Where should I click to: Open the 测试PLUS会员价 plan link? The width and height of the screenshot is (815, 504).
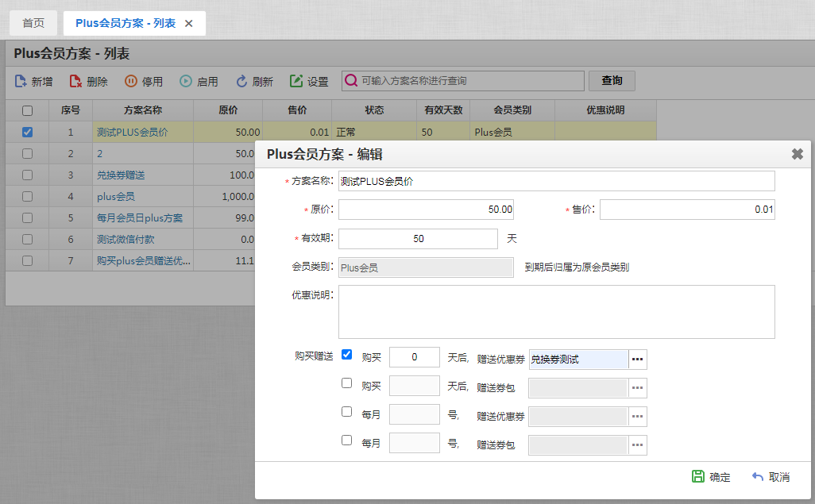pyautogui.click(x=133, y=132)
